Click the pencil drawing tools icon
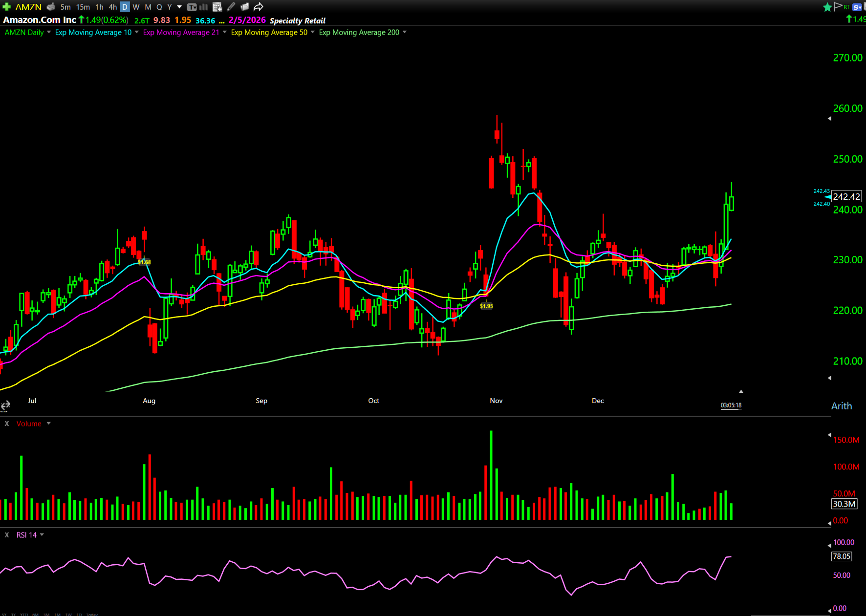Image resolution: width=866 pixels, height=616 pixels. pos(231,7)
